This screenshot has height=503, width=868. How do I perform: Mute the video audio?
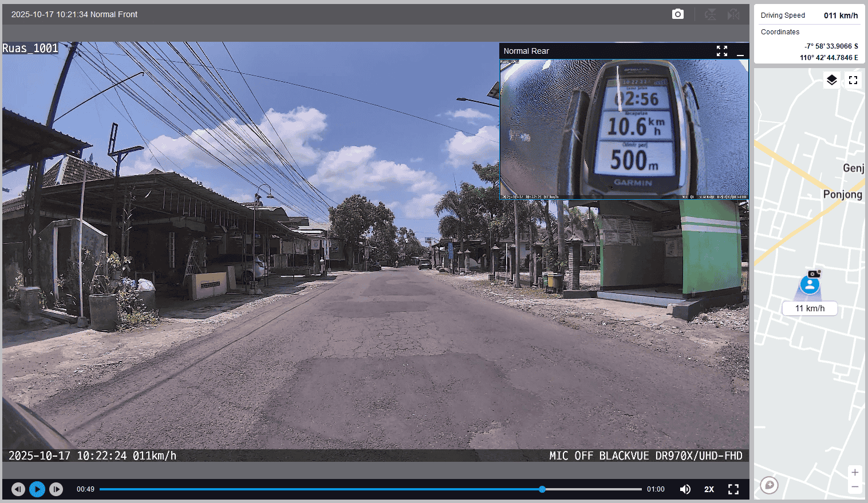tap(685, 489)
